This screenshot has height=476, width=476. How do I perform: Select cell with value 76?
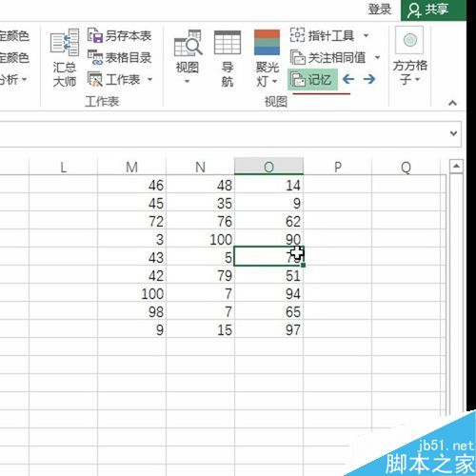tap(200, 221)
